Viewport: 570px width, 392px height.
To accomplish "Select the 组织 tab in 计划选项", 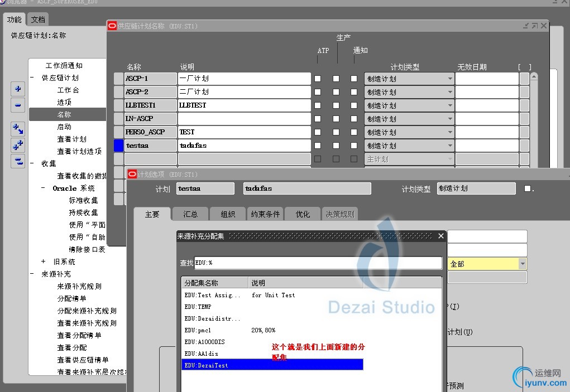I will tap(228, 214).
